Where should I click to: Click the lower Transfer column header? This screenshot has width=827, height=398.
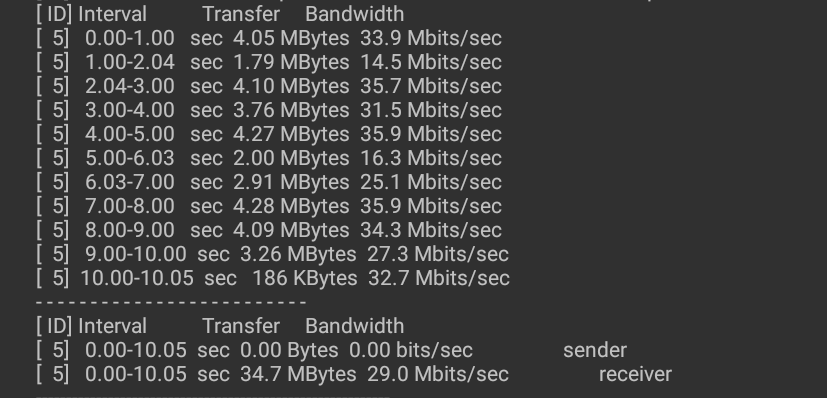coord(241,326)
